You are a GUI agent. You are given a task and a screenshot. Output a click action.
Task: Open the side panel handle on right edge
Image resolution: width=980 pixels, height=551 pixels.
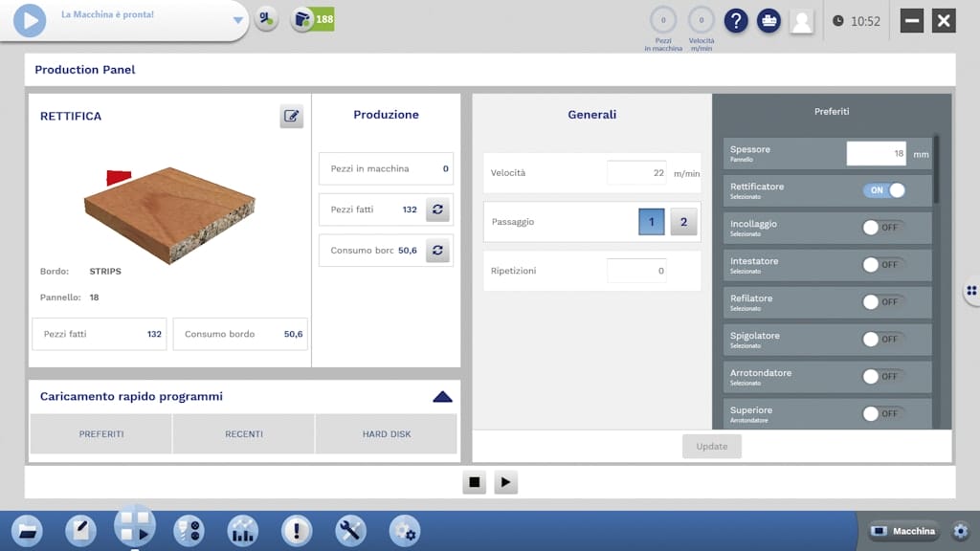point(971,291)
